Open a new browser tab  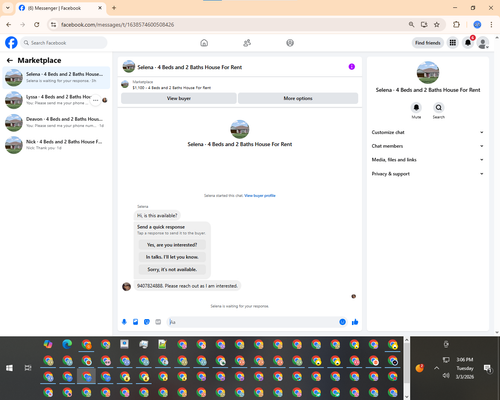[x=114, y=8]
